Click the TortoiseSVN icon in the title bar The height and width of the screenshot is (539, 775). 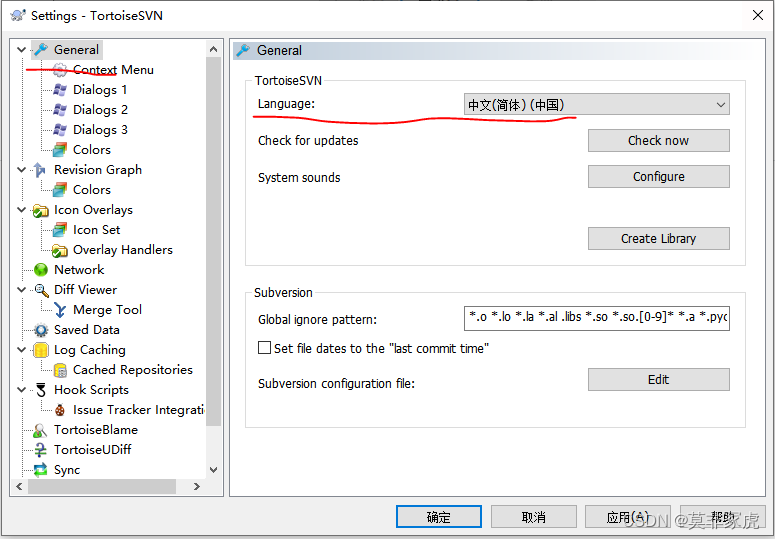(x=18, y=15)
